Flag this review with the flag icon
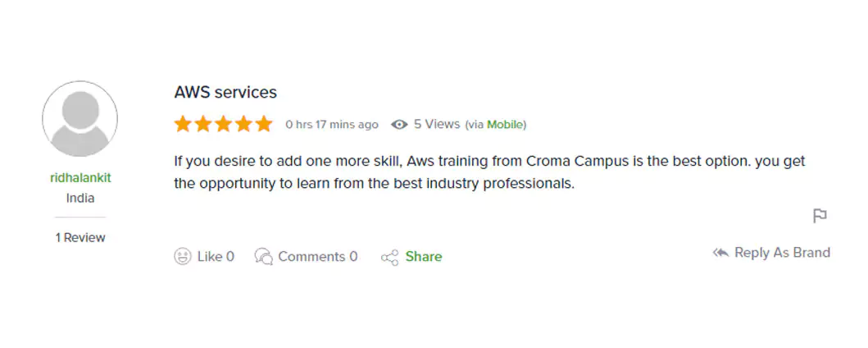 click(x=820, y=216)
